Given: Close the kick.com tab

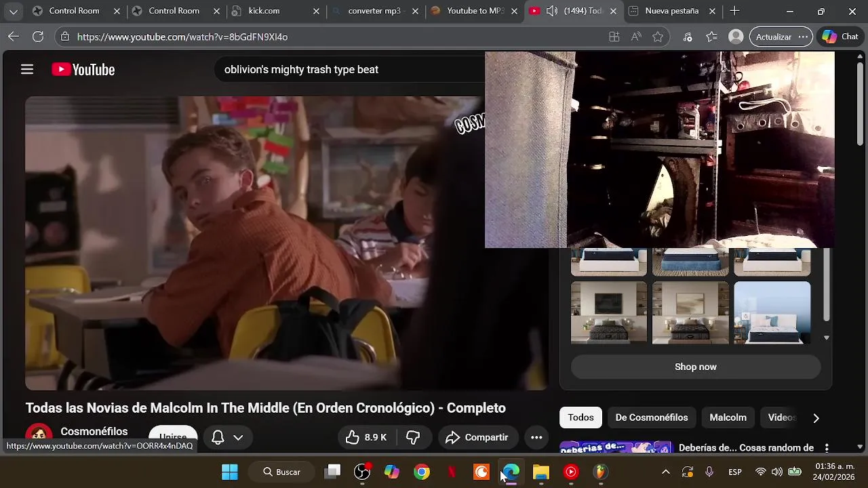Looking at the screenshot, I should [317, 12].
